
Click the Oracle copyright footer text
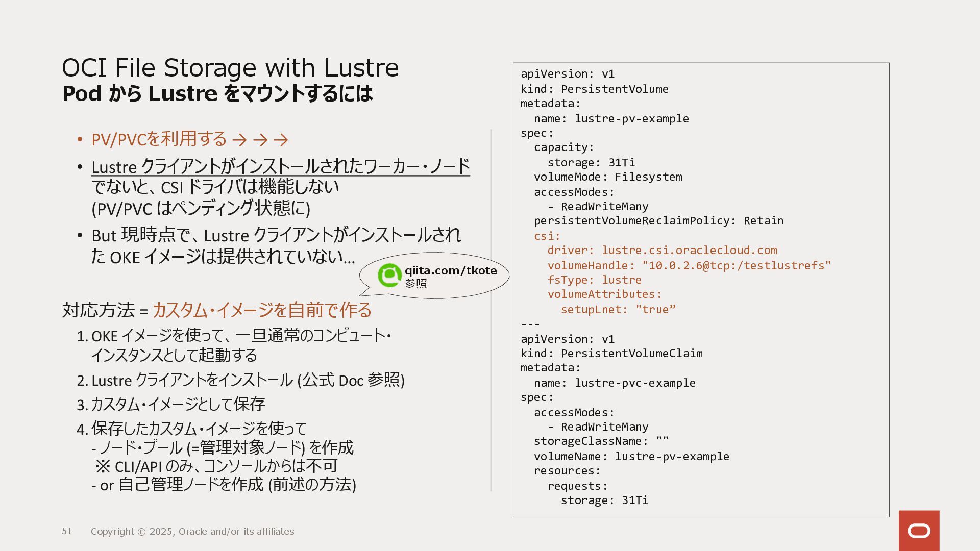point(192,532)
